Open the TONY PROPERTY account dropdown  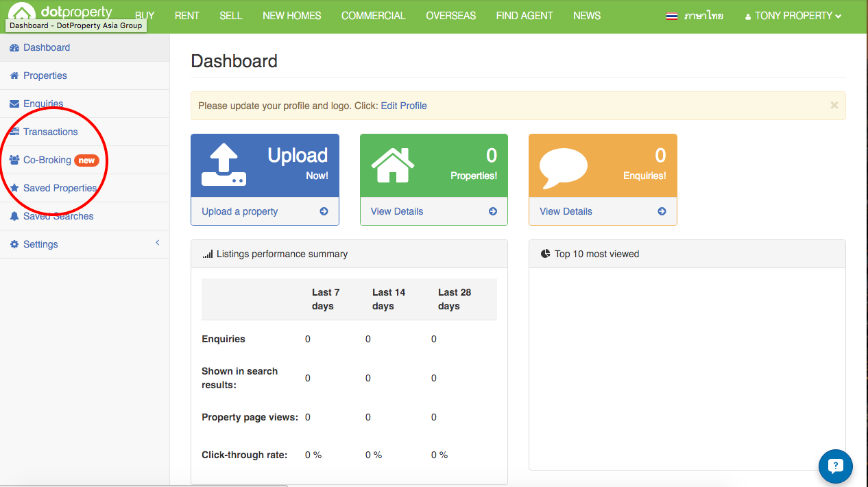point(793,16)
